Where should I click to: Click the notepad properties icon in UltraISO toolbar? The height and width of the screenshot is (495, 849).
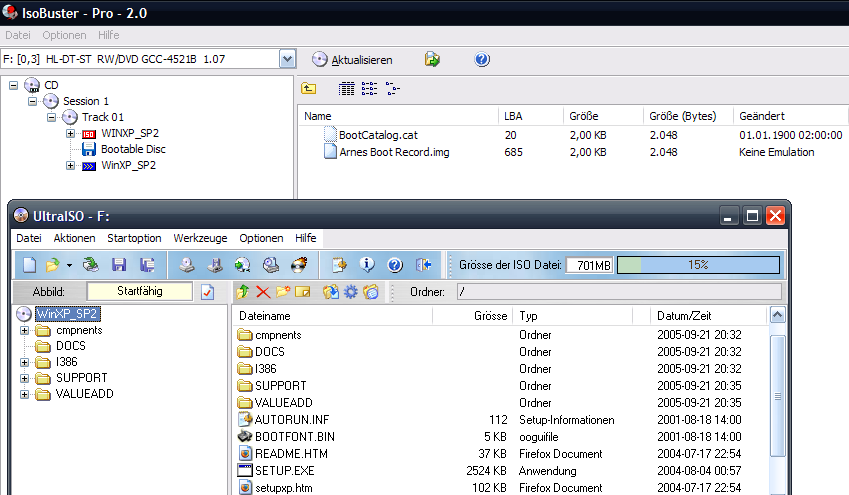click(x=339, y=265)
